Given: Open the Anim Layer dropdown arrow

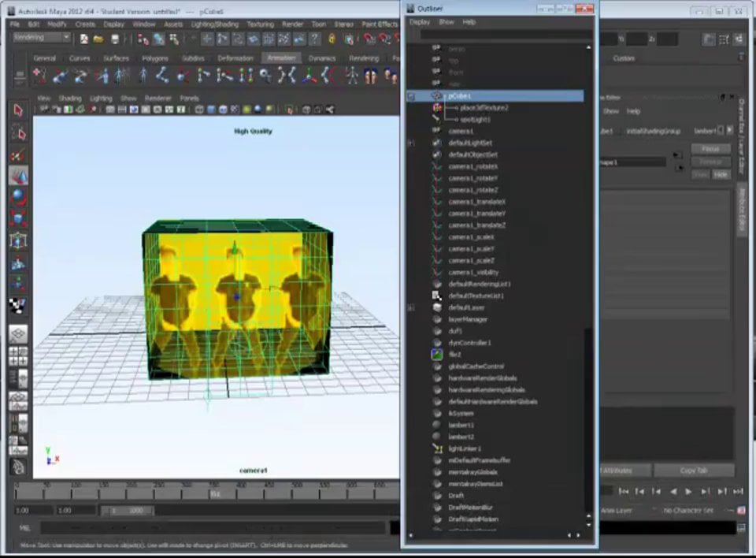Looking at the screenshot, I should [x=654, y=510].
